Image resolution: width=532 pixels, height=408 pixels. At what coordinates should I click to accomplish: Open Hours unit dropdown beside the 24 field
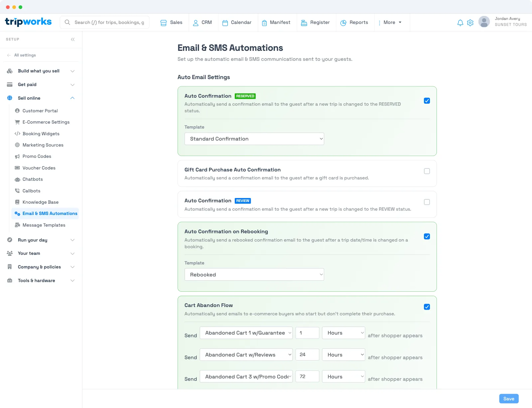(343, 355)
